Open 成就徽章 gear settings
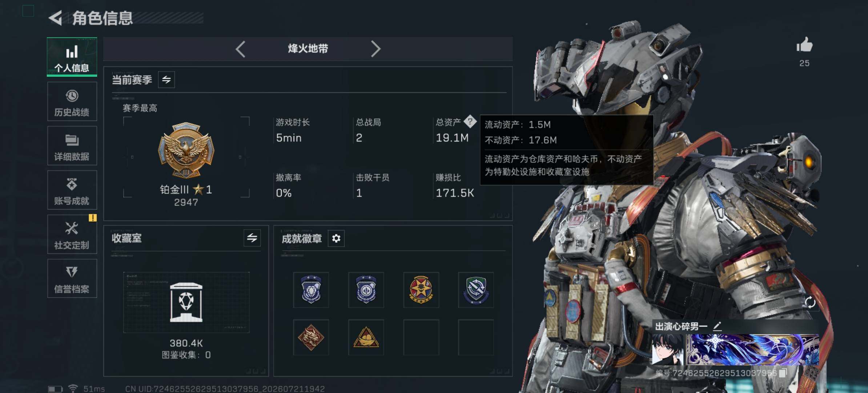 [336, 238]
